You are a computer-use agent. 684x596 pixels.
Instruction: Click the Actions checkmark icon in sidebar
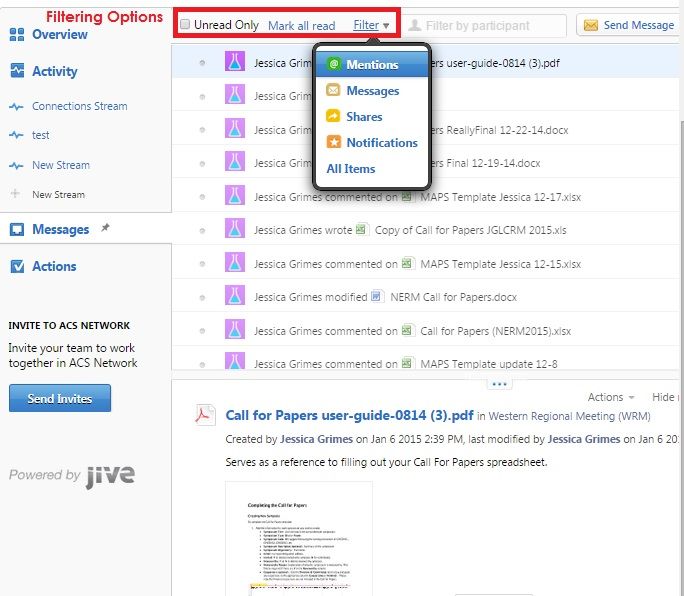tap(17, 267)
